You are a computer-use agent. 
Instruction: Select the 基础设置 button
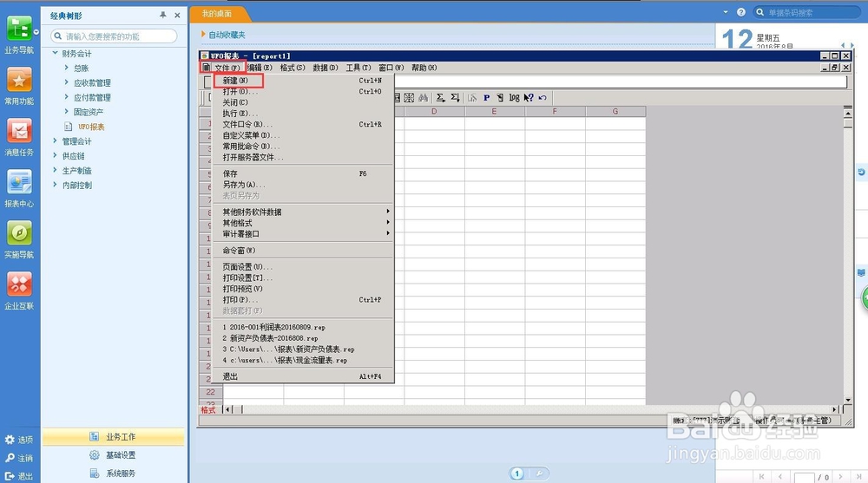click(114, 454)
